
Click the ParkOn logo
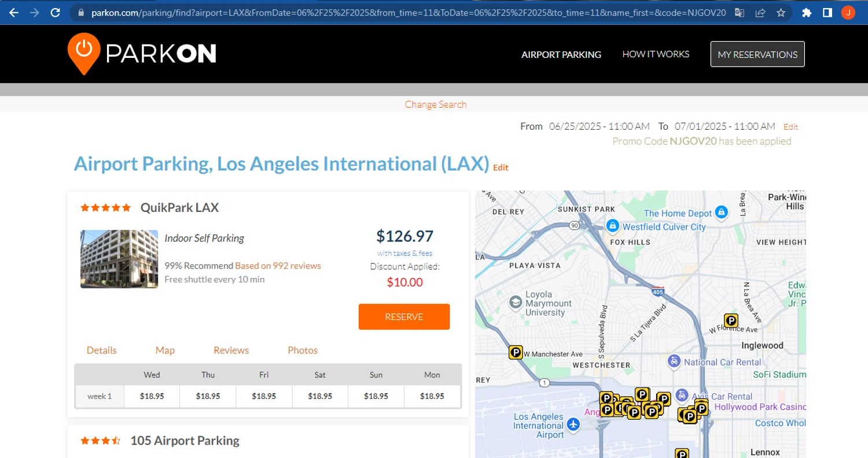142,53
